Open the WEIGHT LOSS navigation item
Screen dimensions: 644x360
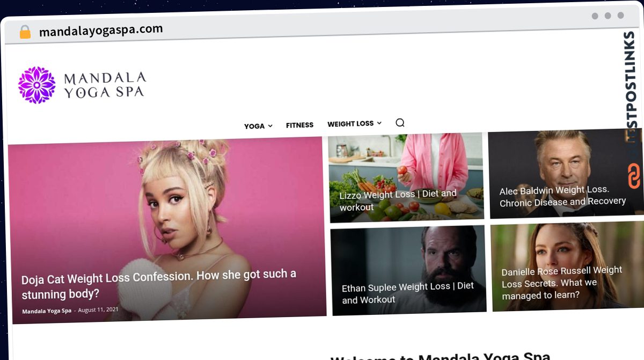350,124
